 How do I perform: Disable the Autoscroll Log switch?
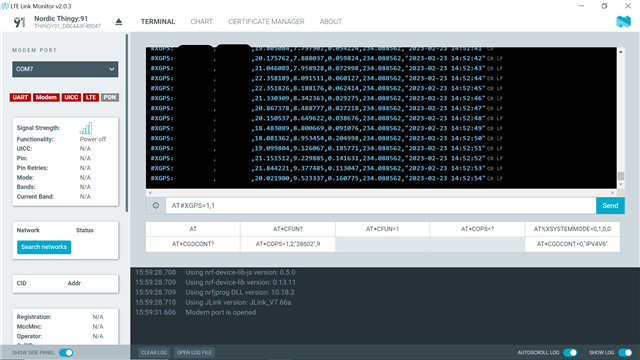[570, 353]
